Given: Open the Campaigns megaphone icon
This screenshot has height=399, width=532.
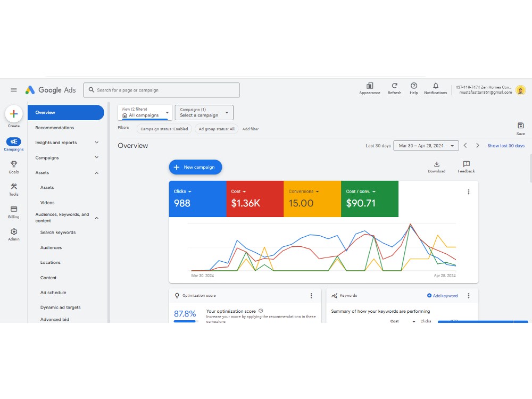Looking at the screenshot, I should pyautogui.click(x=14, y=142).
